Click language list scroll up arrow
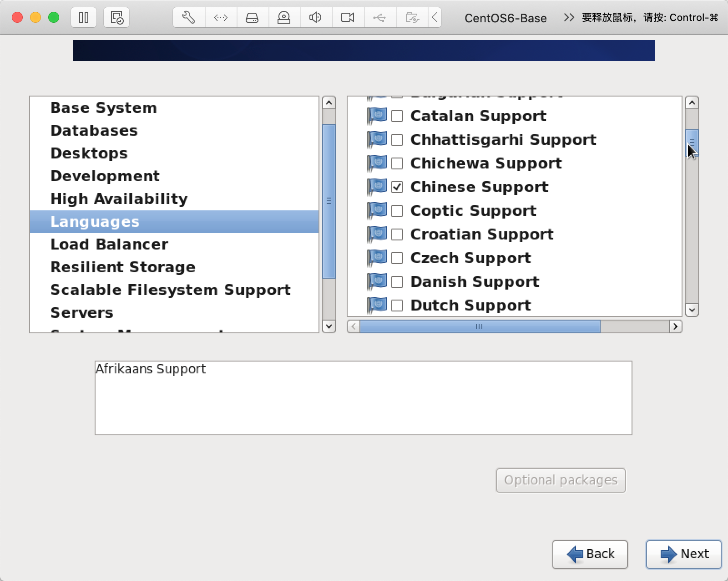 click(692, 103)
